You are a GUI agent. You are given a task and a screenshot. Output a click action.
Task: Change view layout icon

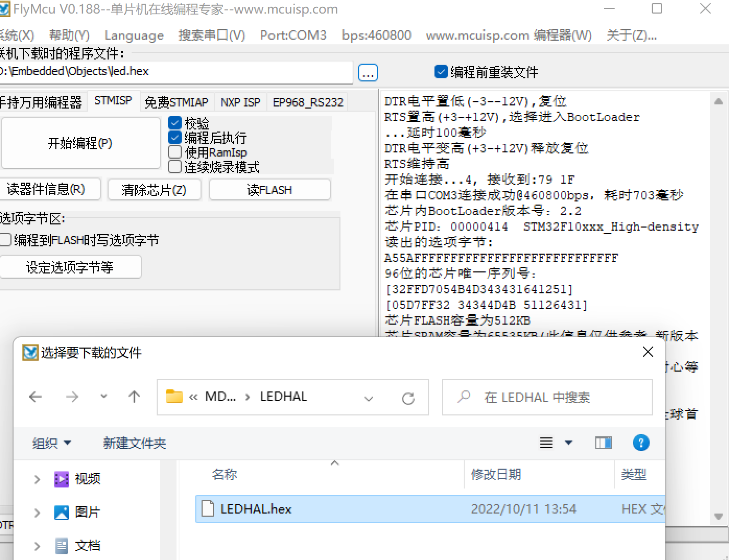546,443
